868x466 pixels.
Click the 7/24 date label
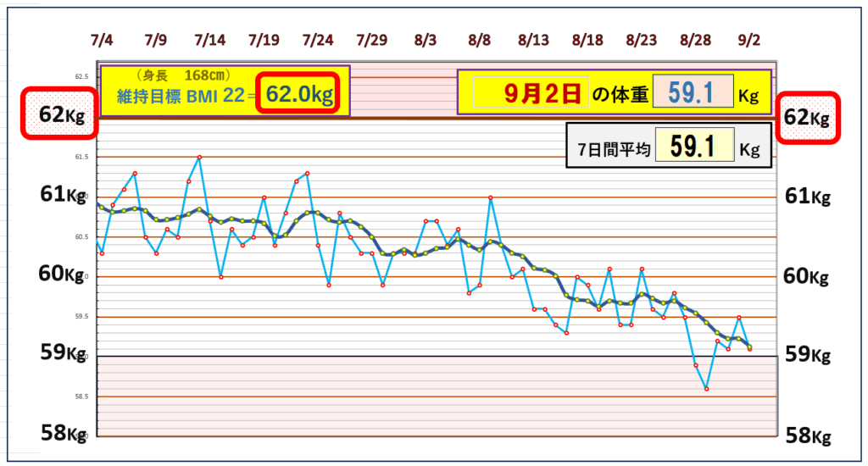(318, 41)
